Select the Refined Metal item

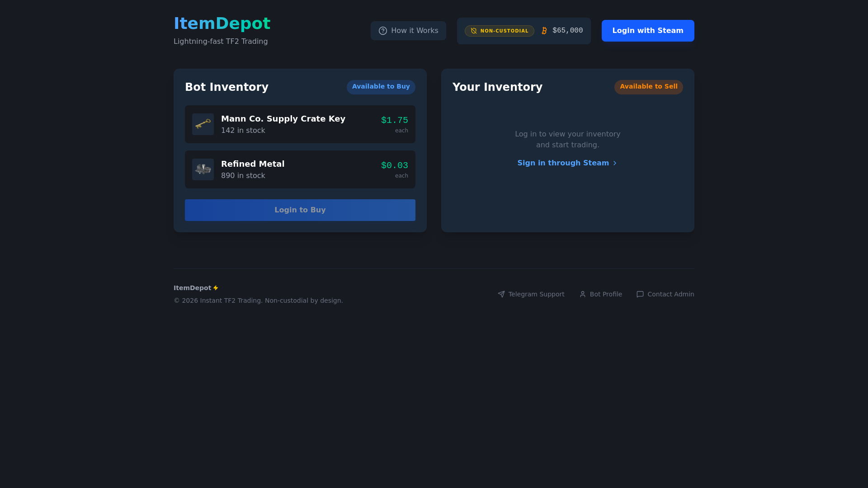tap(300, 169)
